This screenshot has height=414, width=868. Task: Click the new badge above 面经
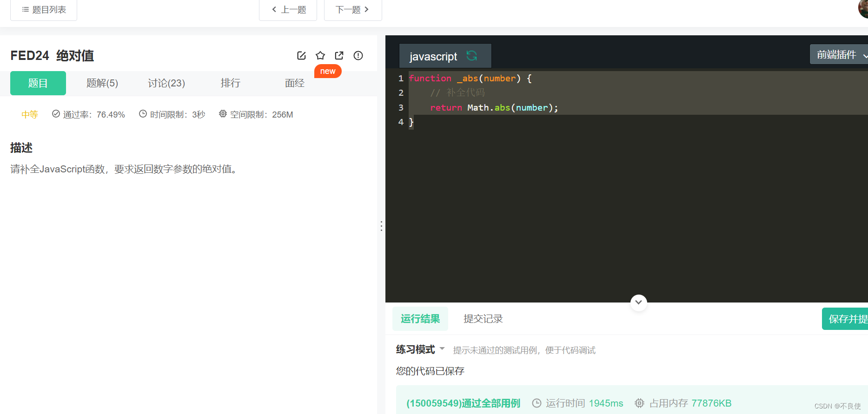(x=328, y=71)
